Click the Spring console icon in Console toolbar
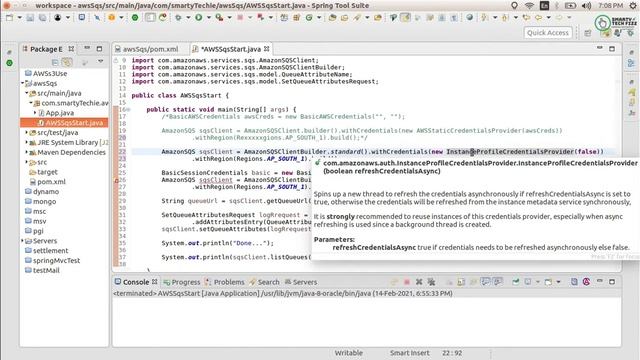The width and height of the screenshot is (640, 360). click(x=586, y=282)
